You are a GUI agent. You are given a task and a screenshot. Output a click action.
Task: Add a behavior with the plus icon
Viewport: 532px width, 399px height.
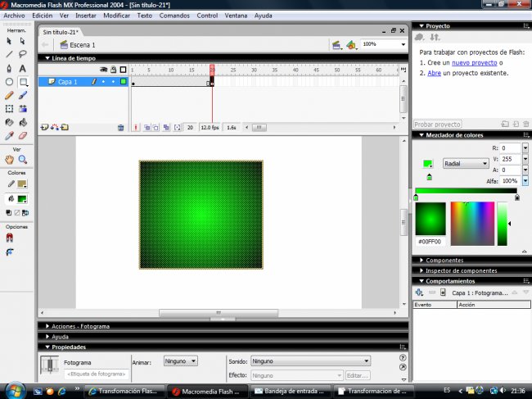419,292
